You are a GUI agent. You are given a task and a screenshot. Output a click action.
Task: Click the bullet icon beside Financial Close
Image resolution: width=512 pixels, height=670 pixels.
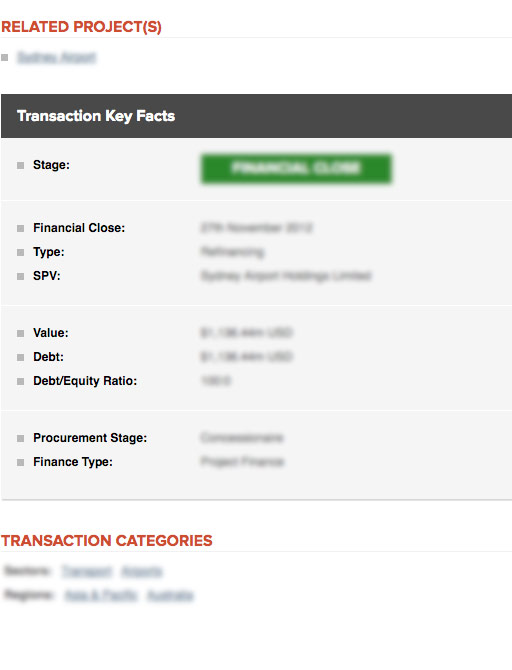click(x=21, y=229)
